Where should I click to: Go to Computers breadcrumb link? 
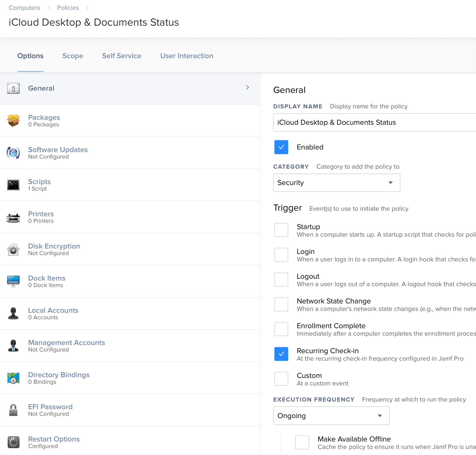pos(24,8)
